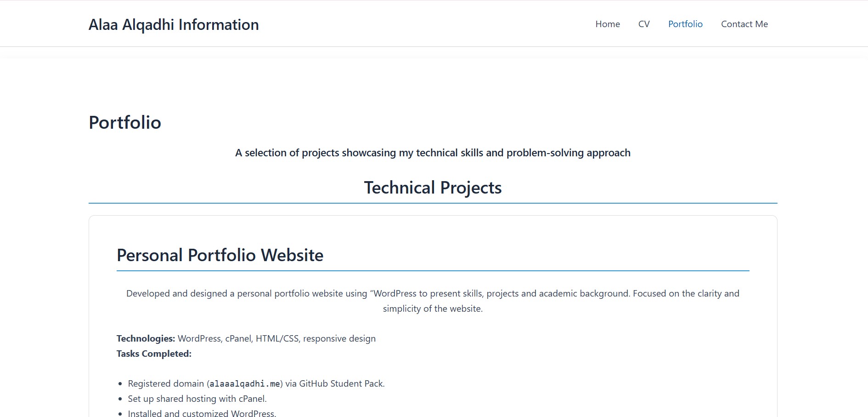Screen dimensions: 868x417
Task: Select the cPanel hosting bullet point
Action: (197, 399)
